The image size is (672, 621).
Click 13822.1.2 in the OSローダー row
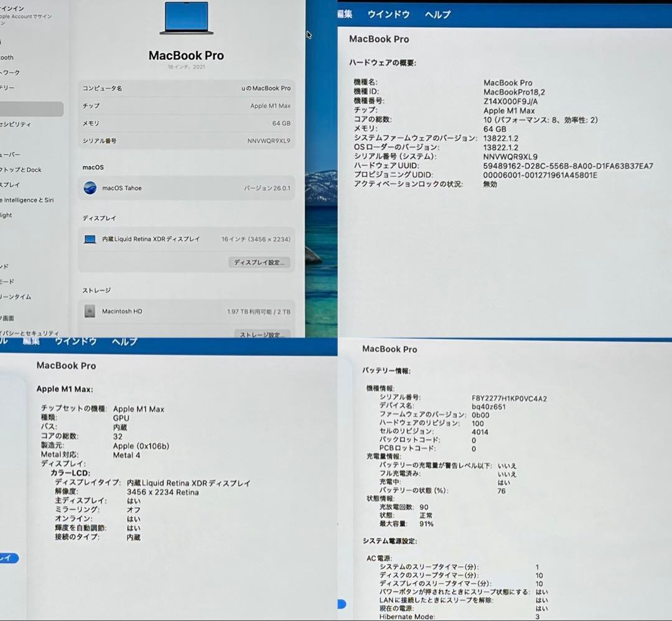pos(500,147)
